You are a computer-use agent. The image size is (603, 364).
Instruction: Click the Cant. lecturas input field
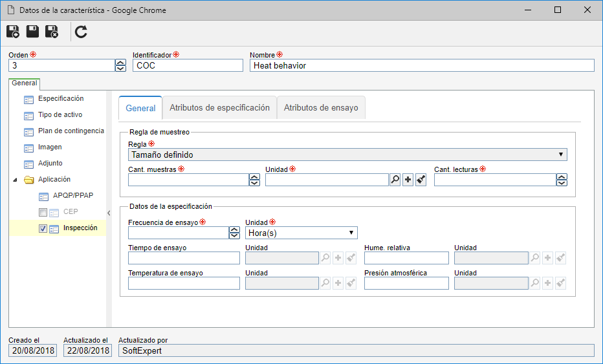point(495,180)
